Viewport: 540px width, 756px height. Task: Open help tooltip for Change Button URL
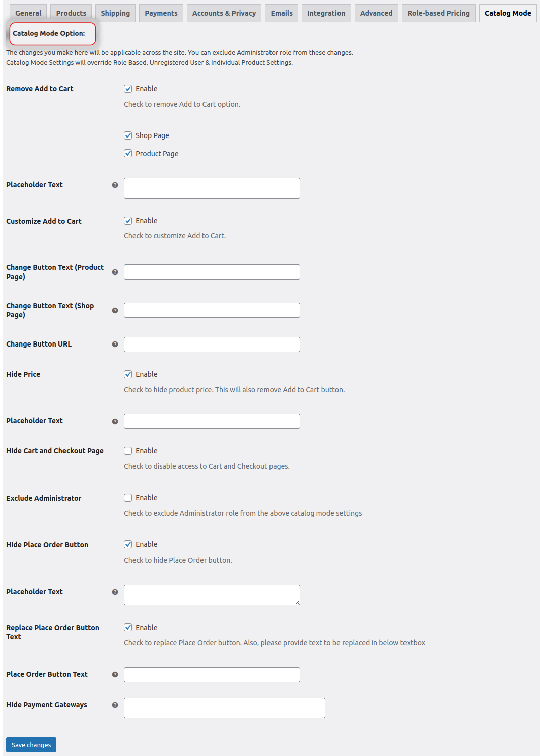[115, 344]
